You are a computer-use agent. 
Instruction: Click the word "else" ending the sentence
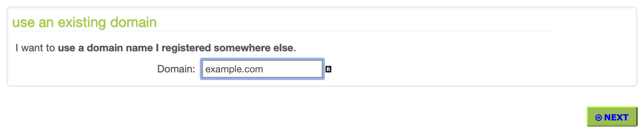(283, 48)
